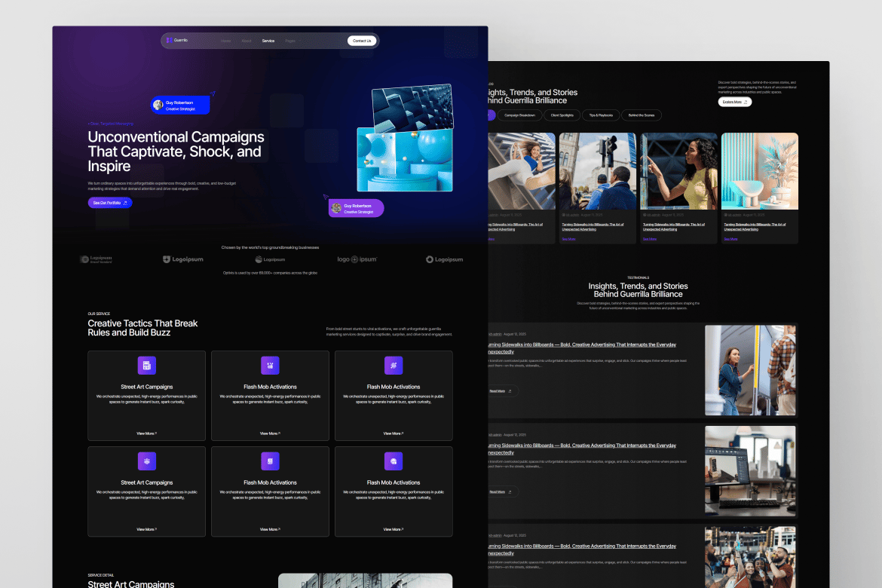Screen dimensions: 882x588
Task: Click View More on second-row Street Art Campaigns
Action: (147, 529)
